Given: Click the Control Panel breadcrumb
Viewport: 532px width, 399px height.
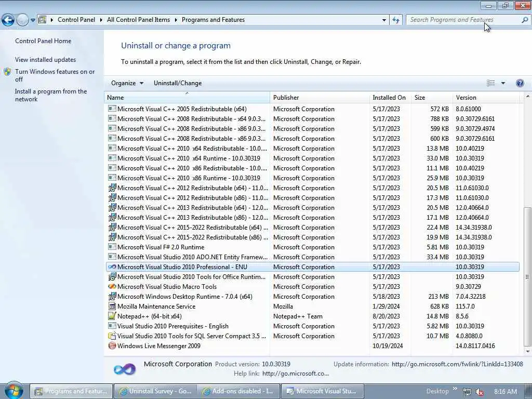Looking at the screenshot, I should 76,20.
